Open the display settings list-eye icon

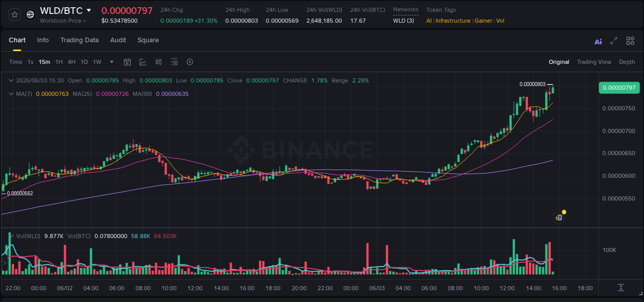coord(174,62)
